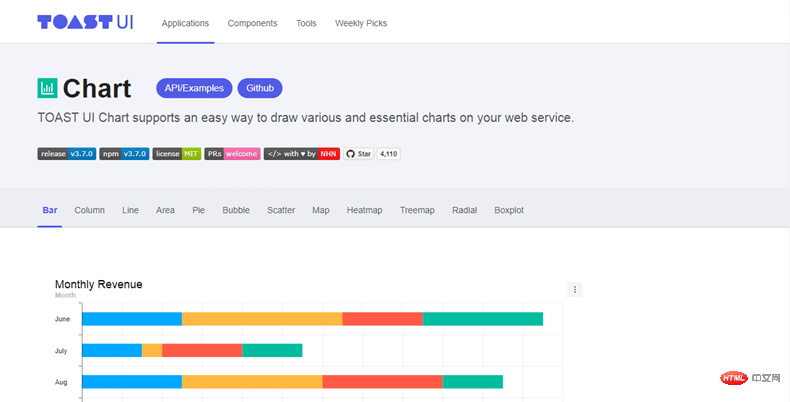
Task: Click the 4,110 star count
Action: (389, 154)
